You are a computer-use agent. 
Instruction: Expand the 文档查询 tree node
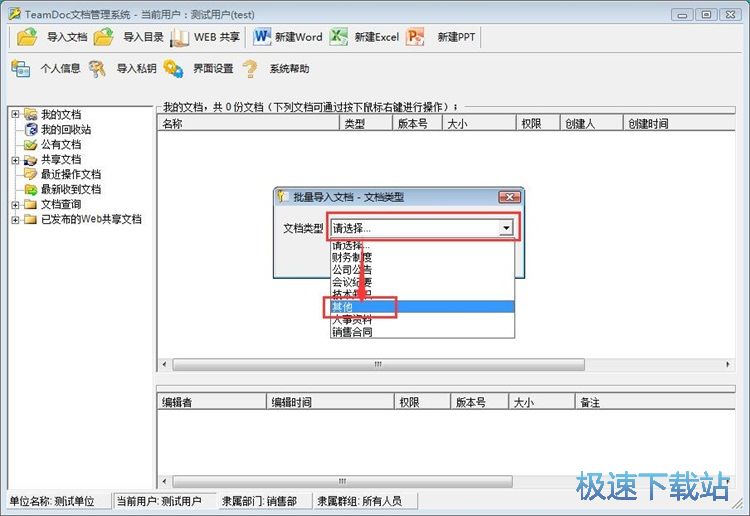[x=15, y=205]
